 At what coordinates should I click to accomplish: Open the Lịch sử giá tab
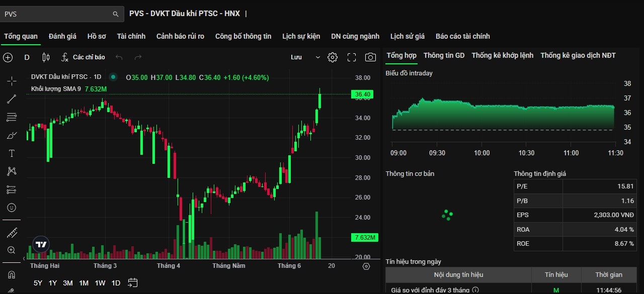point(408,36)
